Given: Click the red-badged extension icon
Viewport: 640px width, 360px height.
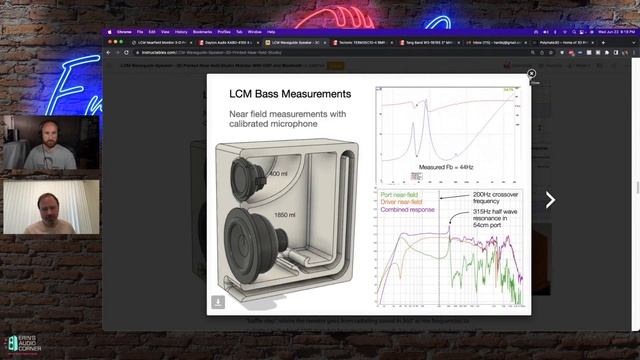Looking at the screenshot, I should point(571,53).
